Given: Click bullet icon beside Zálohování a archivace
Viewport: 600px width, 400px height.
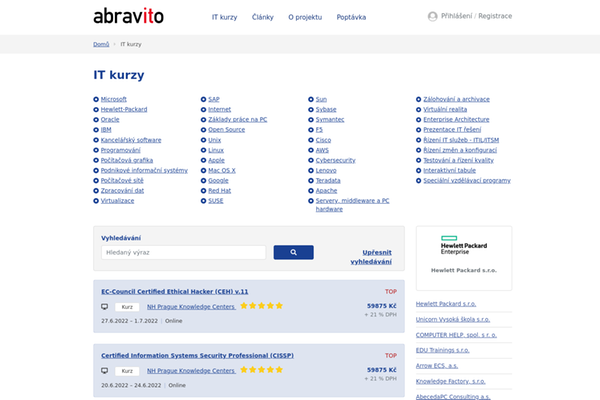Looking at the screenshot, I should (x=419, y=99).
